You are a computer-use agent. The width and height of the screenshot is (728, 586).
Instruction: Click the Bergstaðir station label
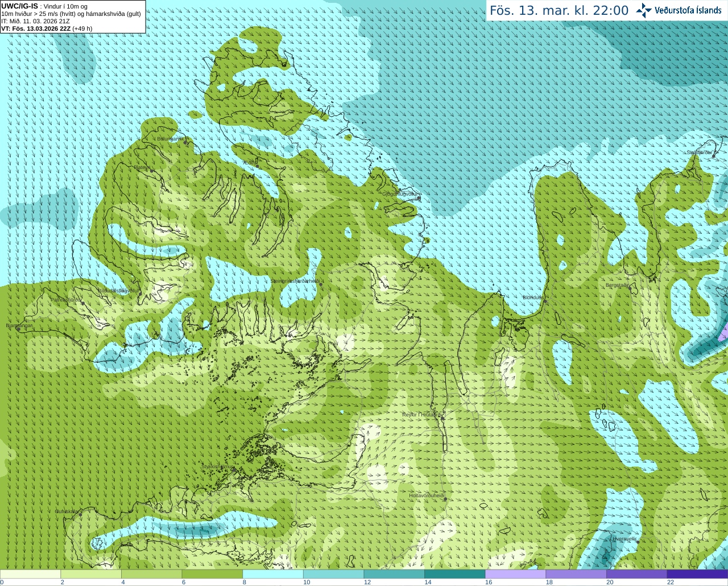point(617,285)
